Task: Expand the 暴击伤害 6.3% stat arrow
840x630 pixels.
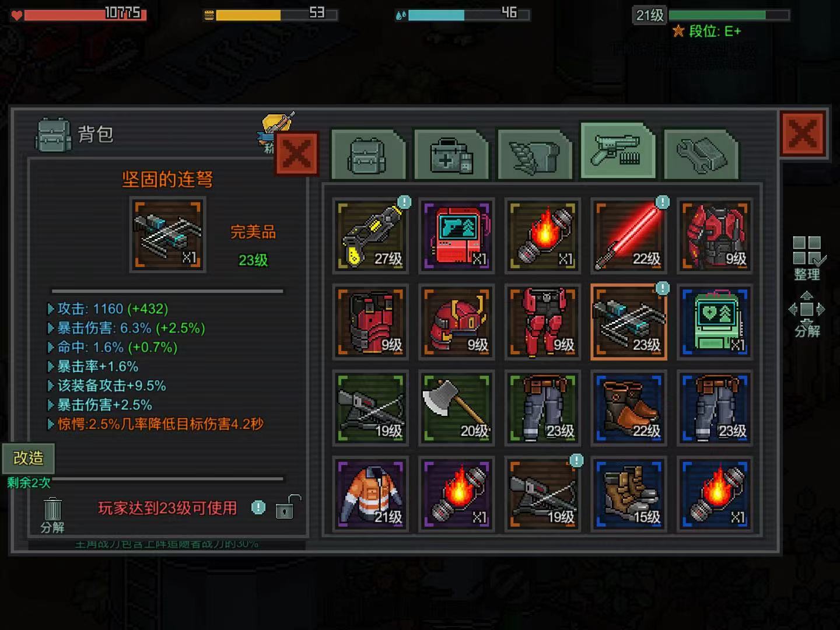Action: [x=51, y=328]
